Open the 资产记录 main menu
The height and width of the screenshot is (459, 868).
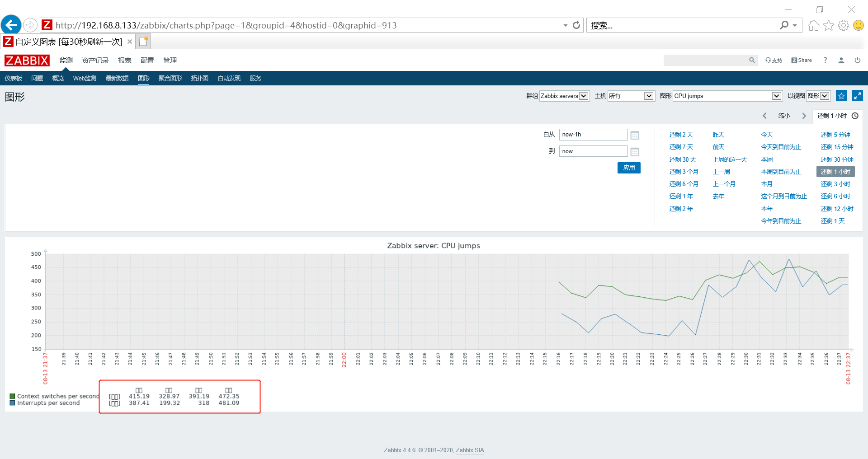click(x=95, y=60)
